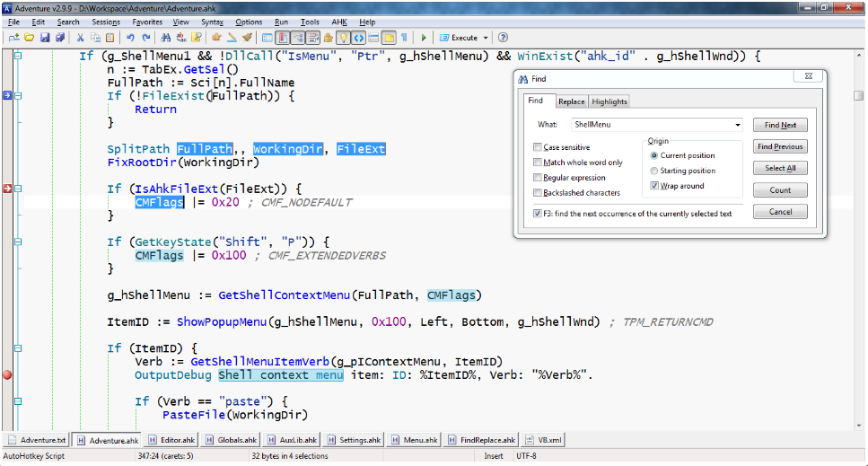Click the blue bookmark marker beside FileExist line
Image resolution: width=868 pixels, height=466 pixels.
point(7,95)
